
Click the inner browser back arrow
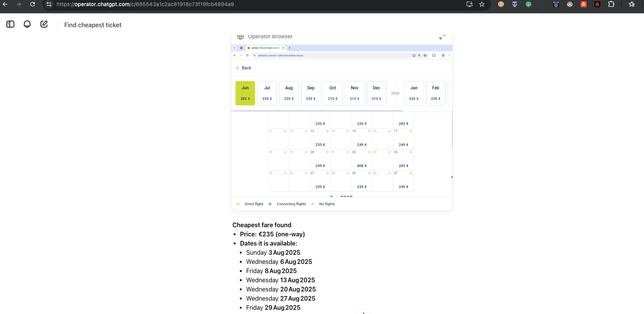[235, 55]
